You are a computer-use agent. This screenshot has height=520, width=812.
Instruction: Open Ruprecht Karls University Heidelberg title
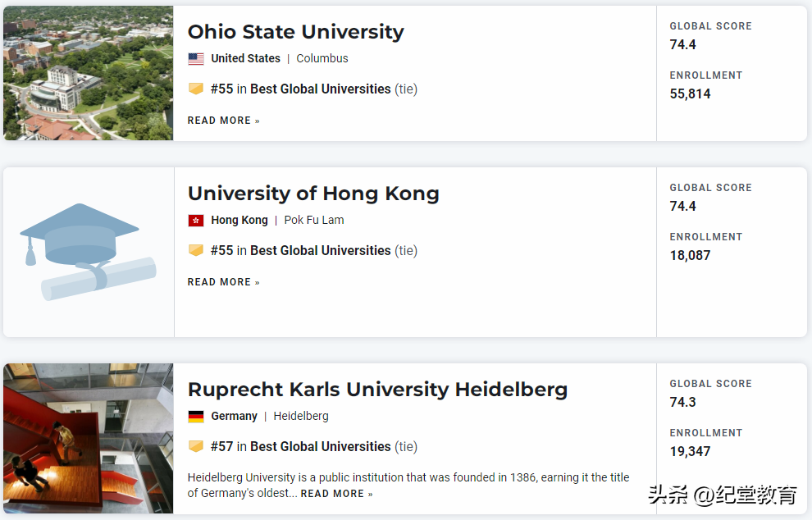[x=377, y=390]
